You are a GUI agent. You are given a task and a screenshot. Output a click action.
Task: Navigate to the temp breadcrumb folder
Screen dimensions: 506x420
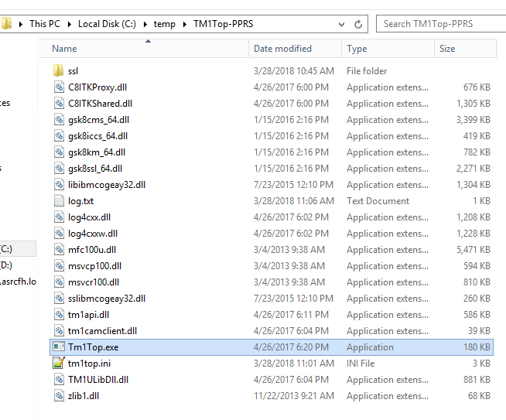click(164, 24)
